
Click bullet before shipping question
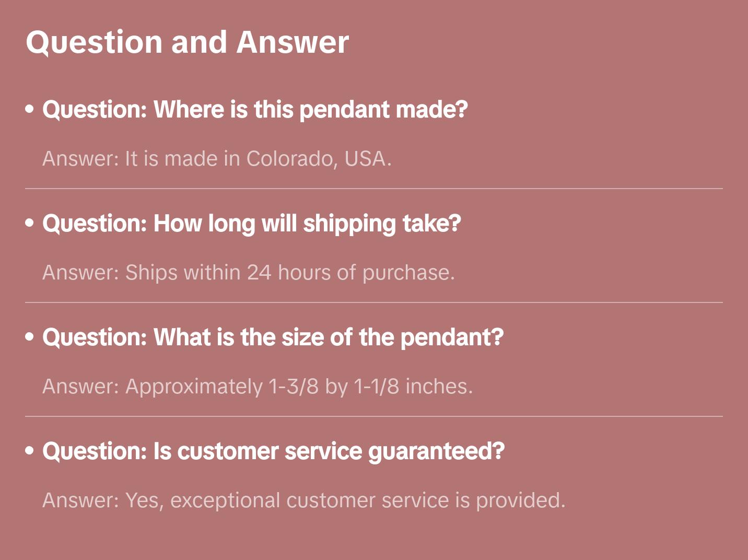30,223
